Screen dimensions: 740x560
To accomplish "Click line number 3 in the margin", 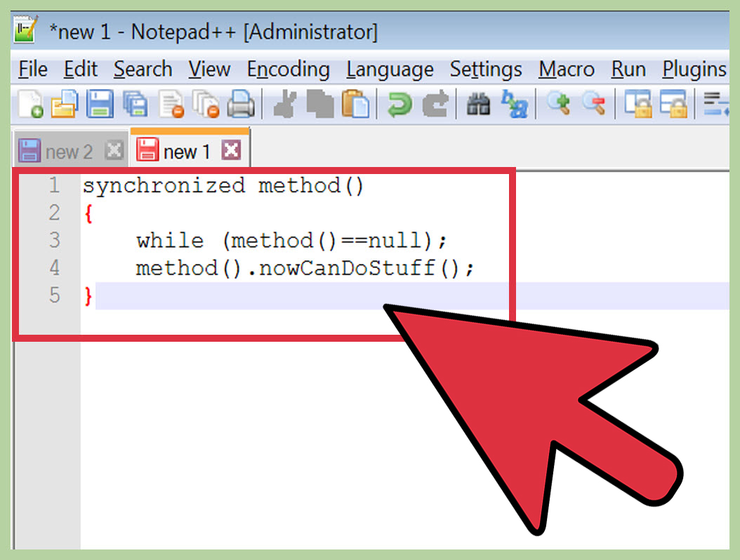I will (54, 240).
